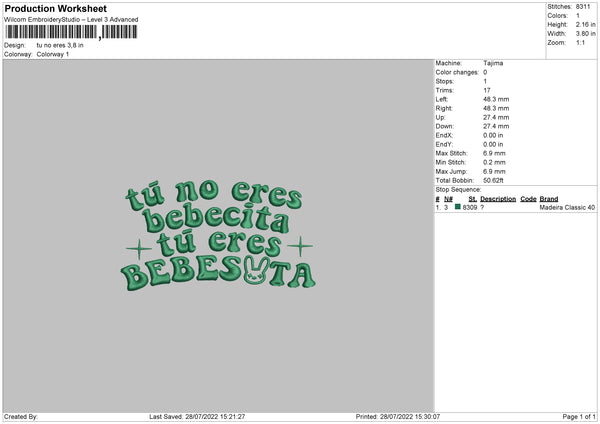The height and width of the screenshot is (424, 600).
Task: Click the barcode image under the title
Action: (71, 32)
